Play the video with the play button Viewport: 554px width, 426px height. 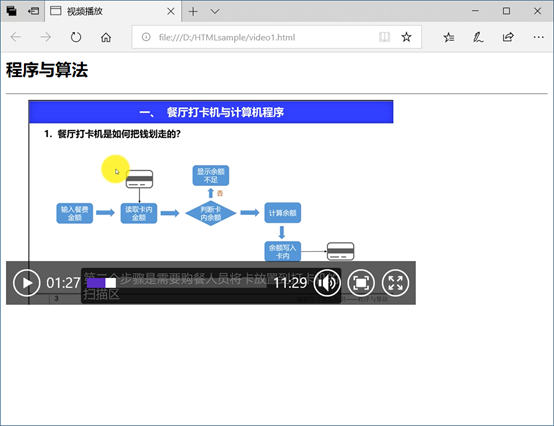[x=26, y=283]
